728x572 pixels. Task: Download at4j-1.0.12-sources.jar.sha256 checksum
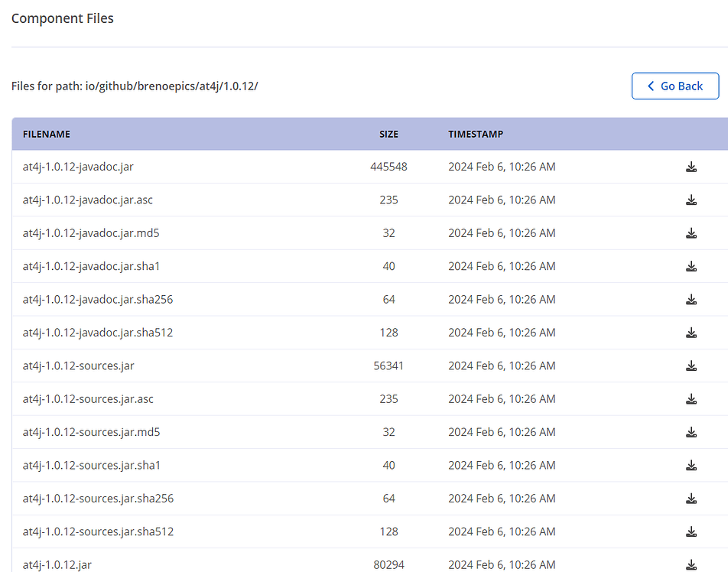[691, 499]
